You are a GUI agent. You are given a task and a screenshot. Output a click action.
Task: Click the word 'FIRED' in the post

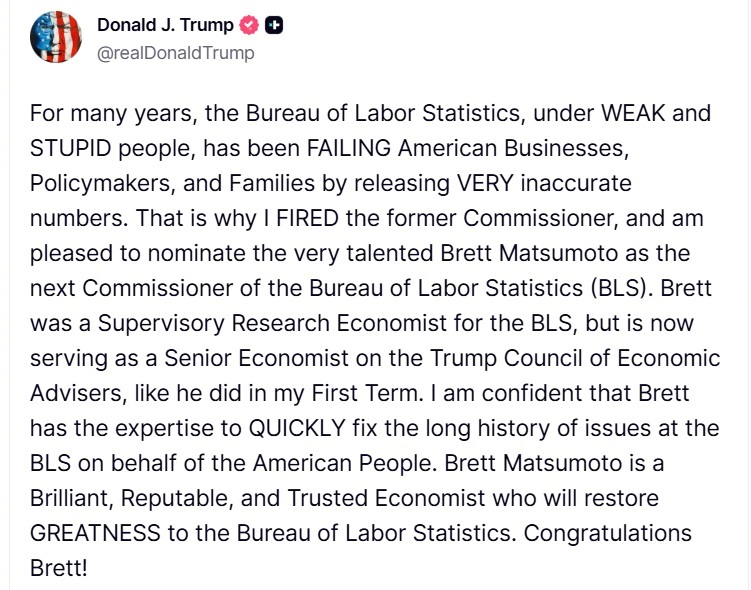click(307, 218)
